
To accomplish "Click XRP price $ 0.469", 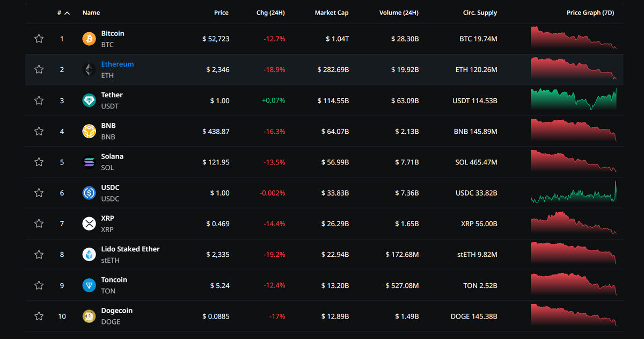I will [x=218, y=224].
